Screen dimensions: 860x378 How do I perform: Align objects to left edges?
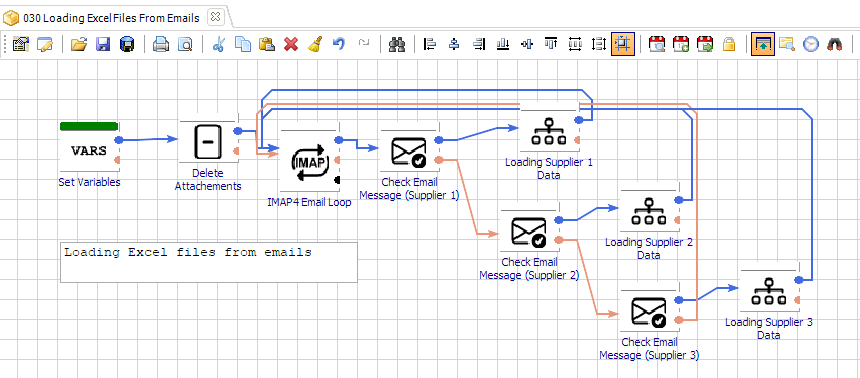point(430,44)
